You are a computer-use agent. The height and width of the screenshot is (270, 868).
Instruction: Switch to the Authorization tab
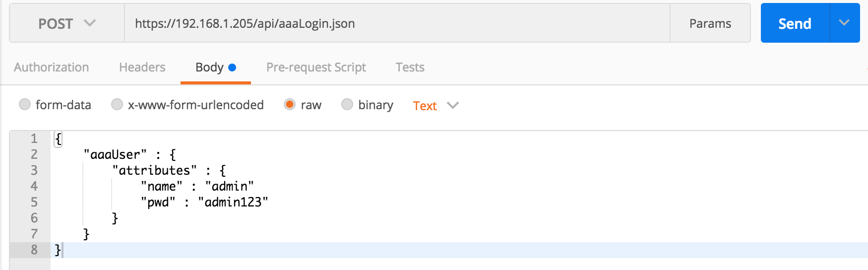52,67
